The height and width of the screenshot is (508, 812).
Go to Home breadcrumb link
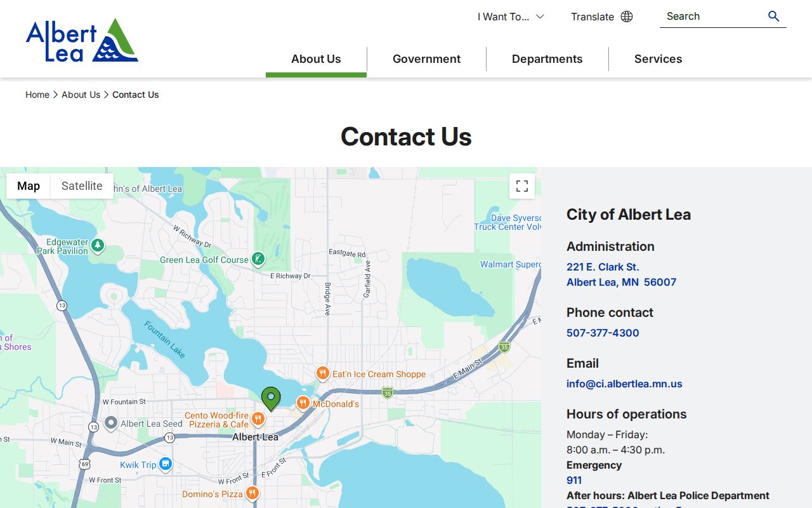pyautogui.click(x=37, y=95)
